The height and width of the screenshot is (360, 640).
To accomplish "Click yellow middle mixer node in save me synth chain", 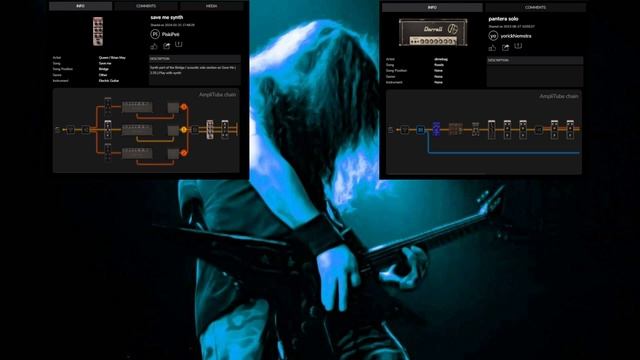I will [x=184, y=129].
